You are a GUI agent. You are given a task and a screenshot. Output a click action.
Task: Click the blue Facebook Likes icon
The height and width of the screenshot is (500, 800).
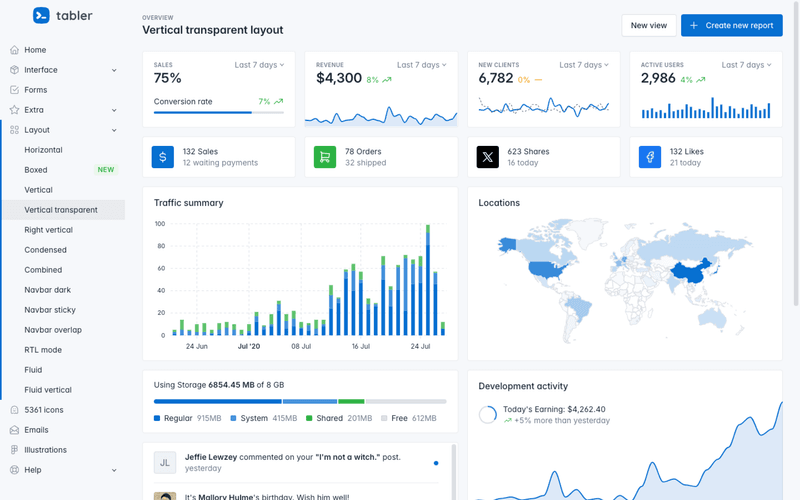(650, 157)
